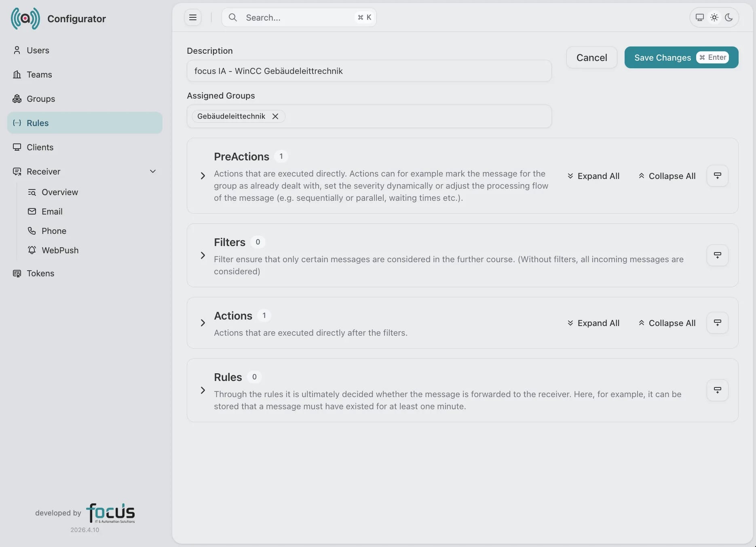Click the Tokens icon
Screen dimensions: 756x547
click(17, 273)
